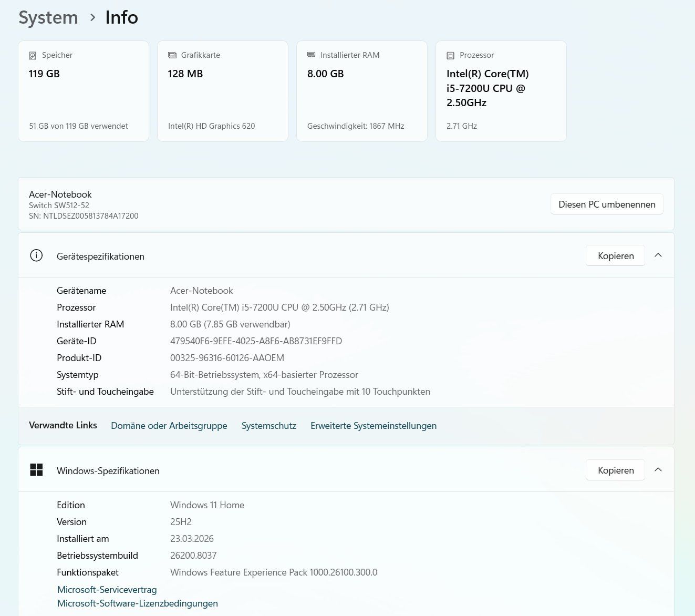This screenshot has width=695, height=616.
Task: Click the Systemtyp label
Action: pyautogui.click(x=78, y=375)
